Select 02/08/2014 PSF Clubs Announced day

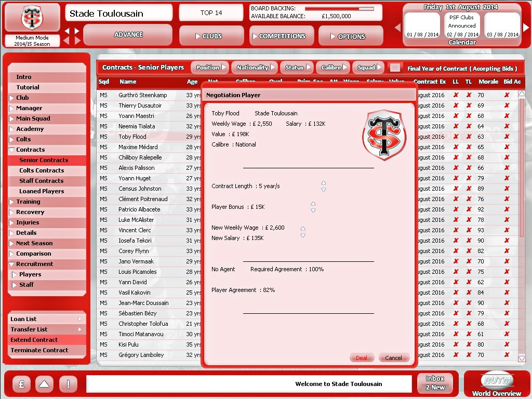[x=462, y=25]
